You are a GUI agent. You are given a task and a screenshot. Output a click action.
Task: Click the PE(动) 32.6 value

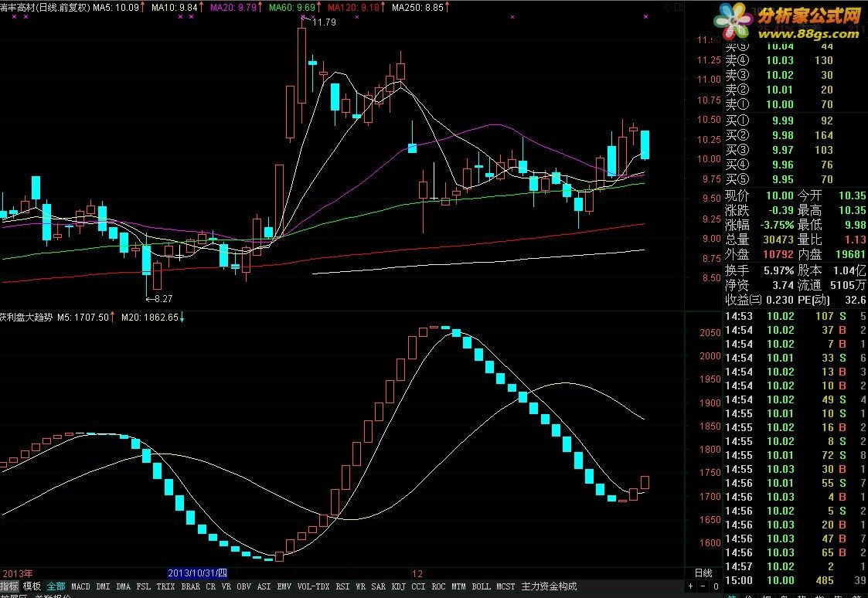coord(856,300)
